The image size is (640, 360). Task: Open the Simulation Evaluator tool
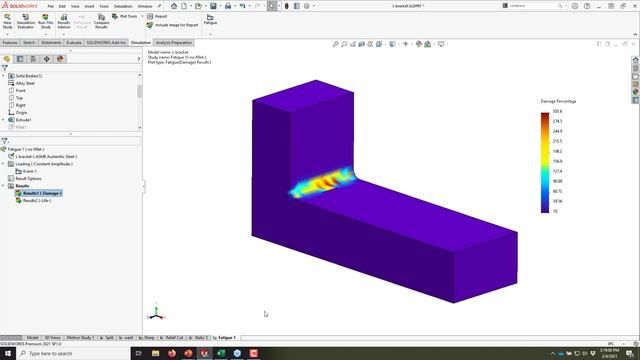[25, 20]
